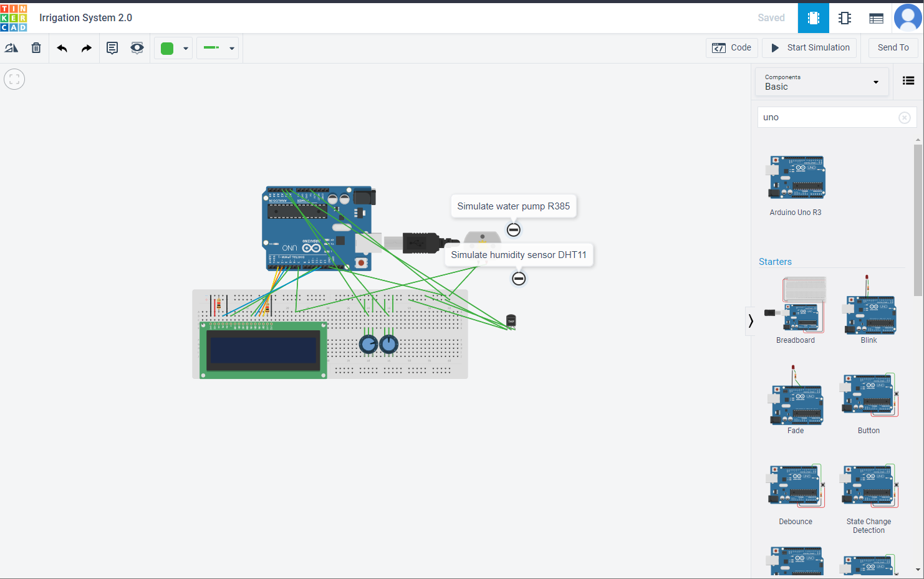Select the Blink starter
This screenshot has height=579, width=924.
pos(869,310)
